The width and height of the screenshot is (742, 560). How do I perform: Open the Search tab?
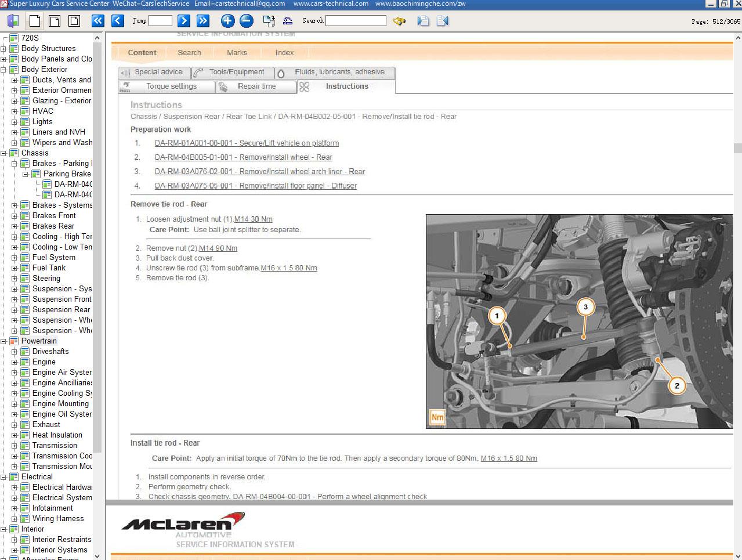[x=189, y=52]
